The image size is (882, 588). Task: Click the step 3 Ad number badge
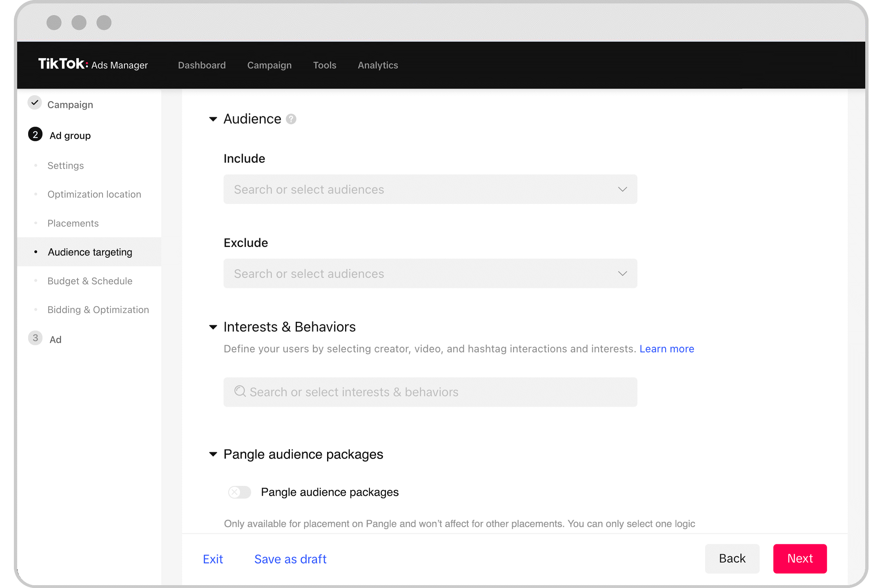point(35,338)
